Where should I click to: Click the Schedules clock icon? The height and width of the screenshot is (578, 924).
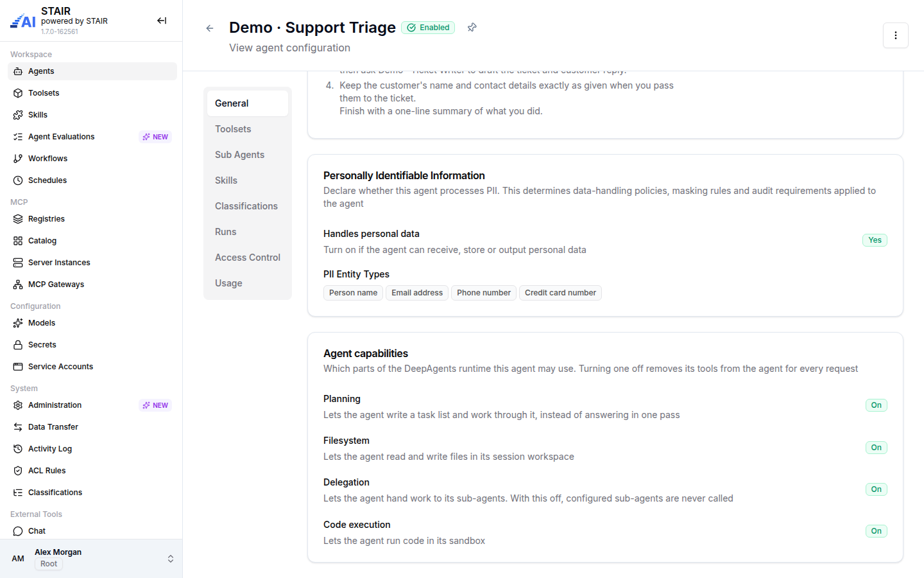(x=18, y=180)
